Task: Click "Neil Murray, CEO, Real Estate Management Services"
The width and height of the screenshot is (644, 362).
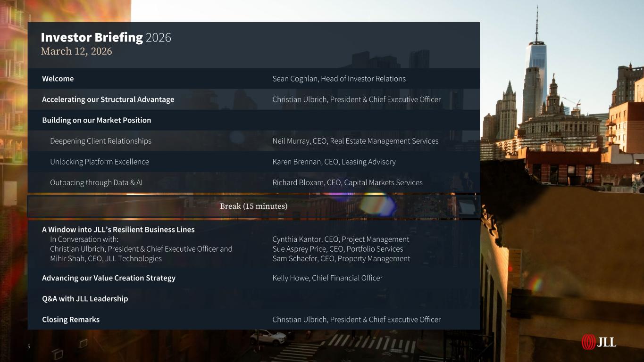Action: pos(356,141)
